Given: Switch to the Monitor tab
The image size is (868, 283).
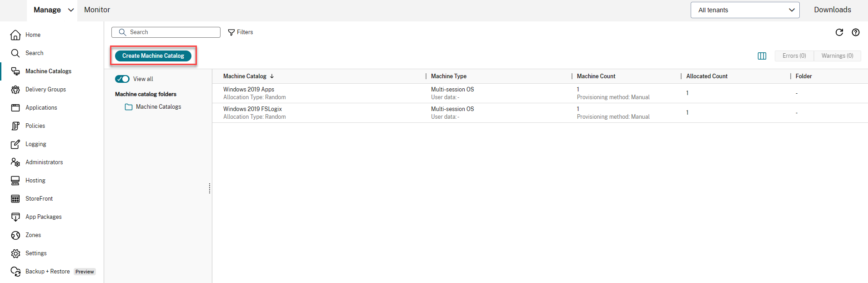Looking at the screenshot, I should click(97, 10).
